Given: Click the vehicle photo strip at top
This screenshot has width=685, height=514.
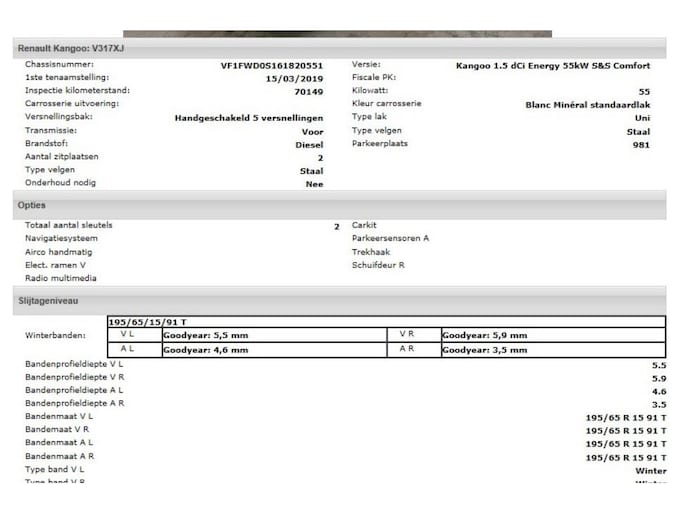Looking at the screenshot, I should (x=337, y=33).
